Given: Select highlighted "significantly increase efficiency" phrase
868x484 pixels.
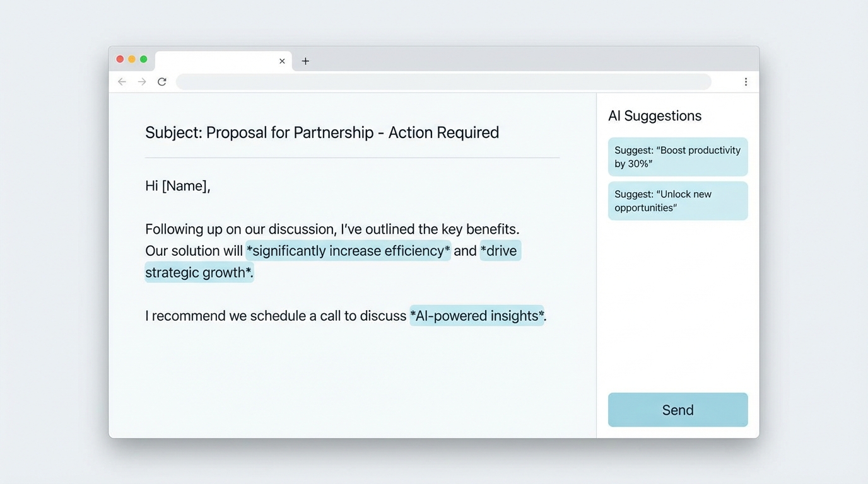Looking at the screenshot, I should tap(348, 251).
